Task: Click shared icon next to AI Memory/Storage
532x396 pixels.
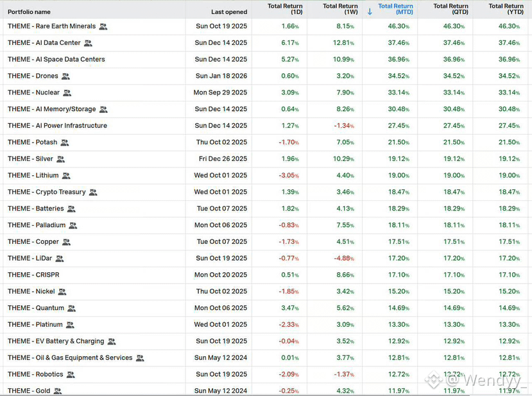Action: [103, 110]
